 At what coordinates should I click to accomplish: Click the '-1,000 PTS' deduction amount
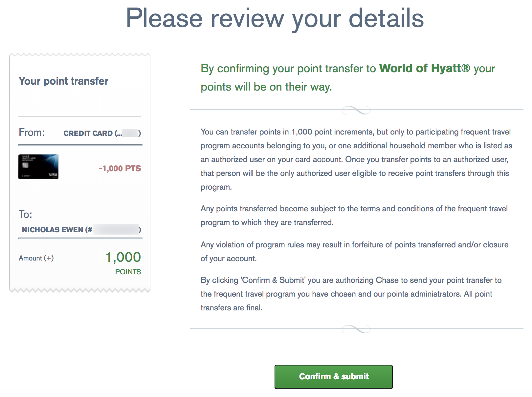click(120, 168)
